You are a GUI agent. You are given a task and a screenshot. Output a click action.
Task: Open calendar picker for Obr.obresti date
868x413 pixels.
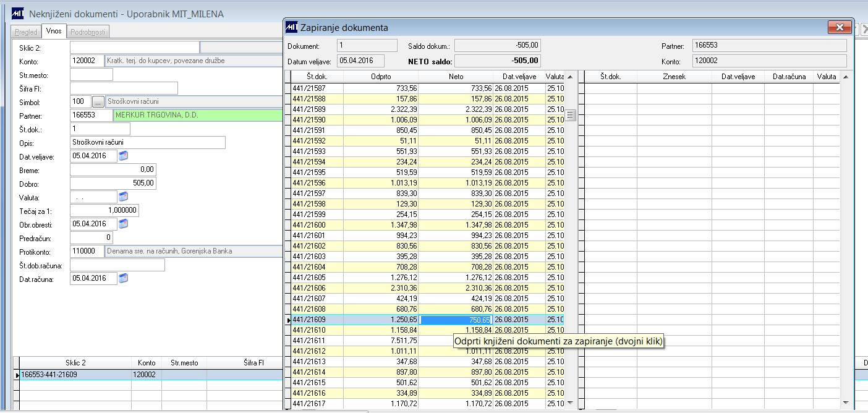pos(122,224)
